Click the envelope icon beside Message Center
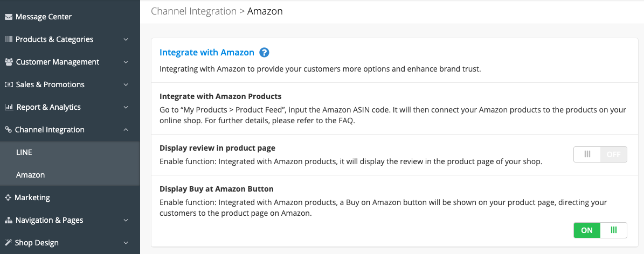 [x=8, y=17]
